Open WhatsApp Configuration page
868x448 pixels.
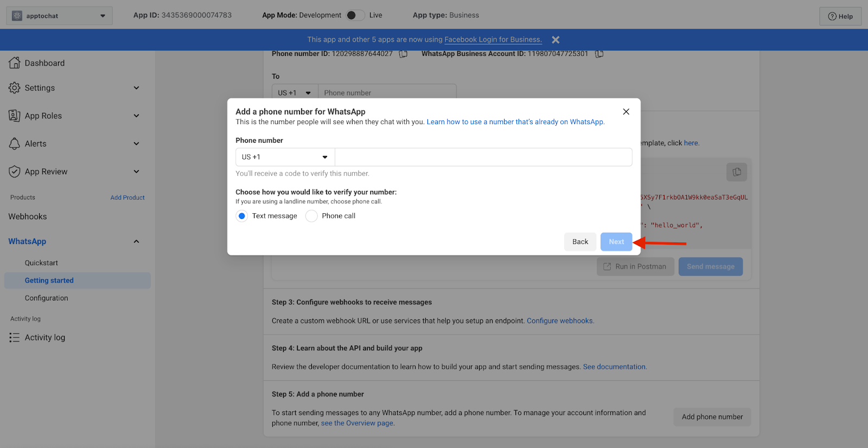pos(47,298)
